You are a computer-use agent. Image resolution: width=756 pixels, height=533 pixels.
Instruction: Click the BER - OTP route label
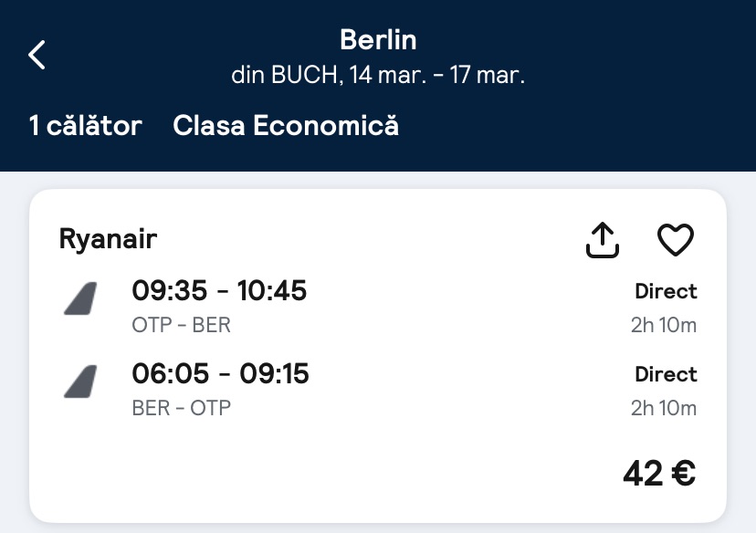click(181, 407)
